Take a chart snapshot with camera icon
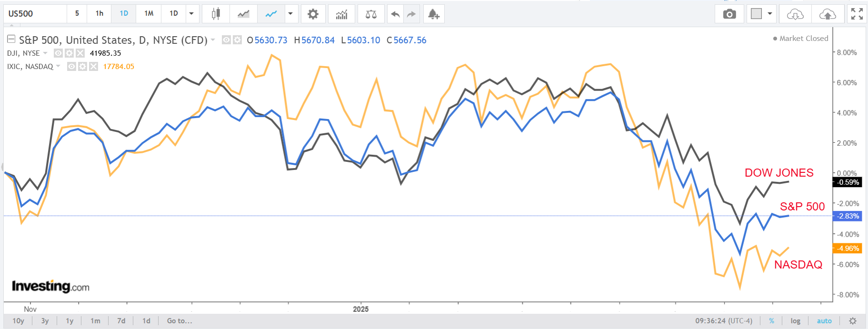This screenshot has height=329, width=868. pyautogui.click(x=729, y=14)
